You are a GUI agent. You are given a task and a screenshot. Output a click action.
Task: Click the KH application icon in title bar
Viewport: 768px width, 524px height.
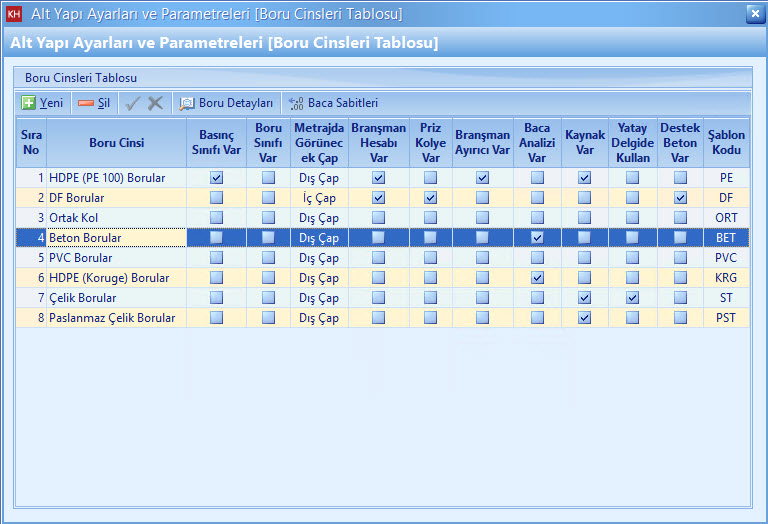14,13
